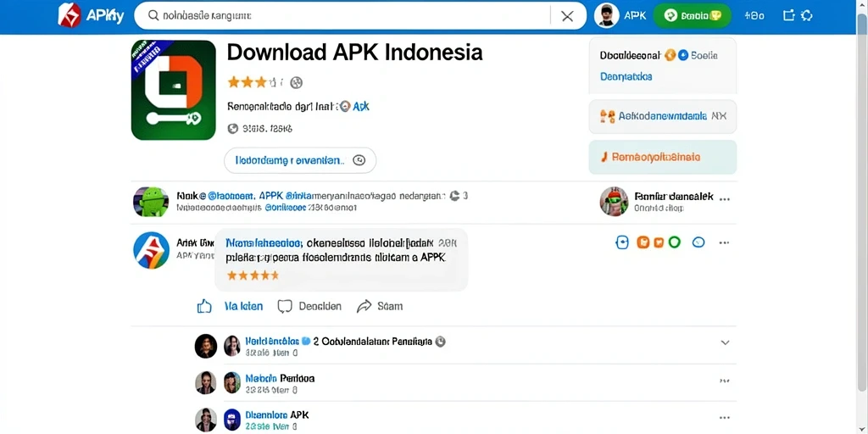Viewport: 868px width, 434px height.
Task: Click the first avatar in top comment row
Action: [205, 346]
